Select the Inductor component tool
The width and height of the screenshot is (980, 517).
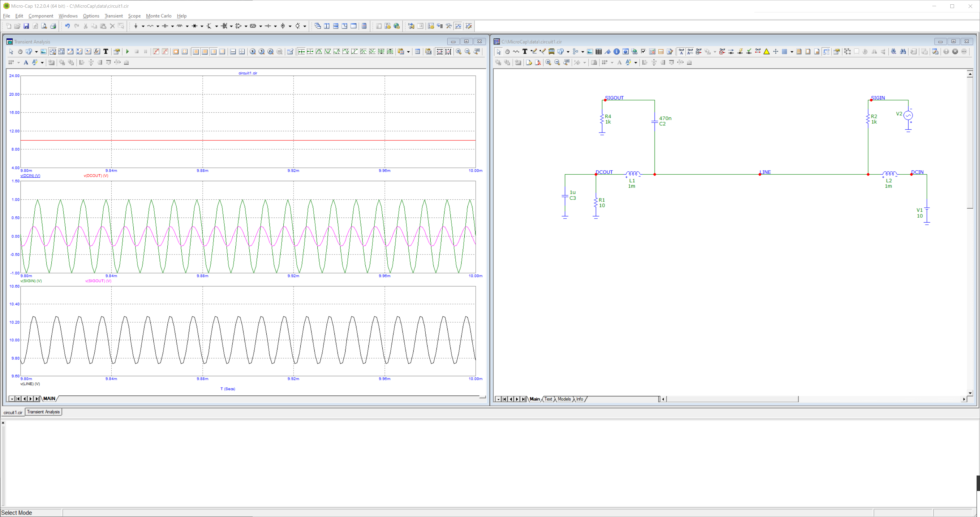pos(179,26)
